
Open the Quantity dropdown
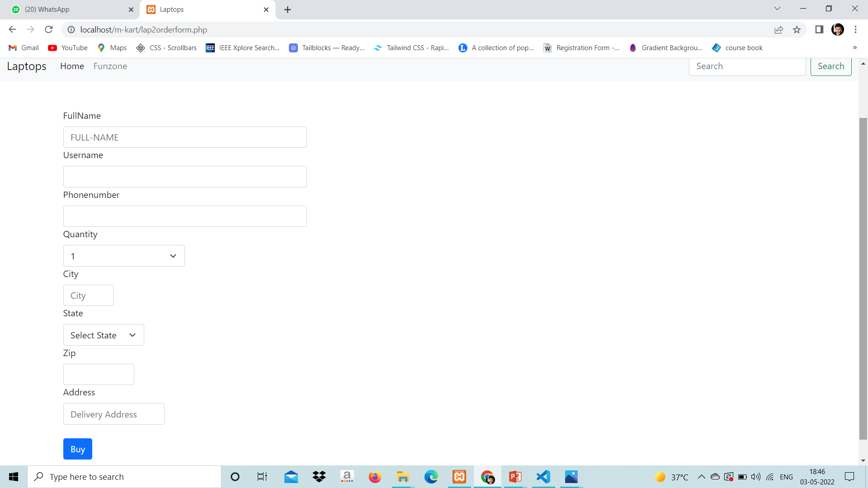[124, 255]
